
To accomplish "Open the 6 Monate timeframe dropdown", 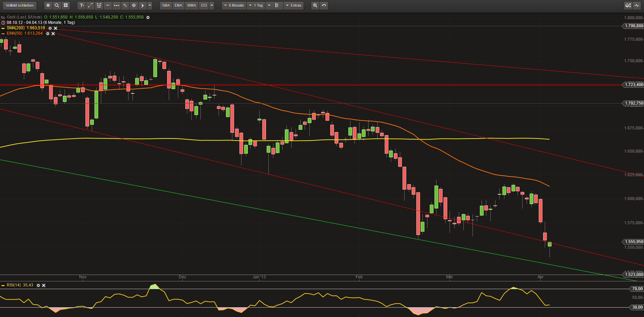I will click(233, 5).
